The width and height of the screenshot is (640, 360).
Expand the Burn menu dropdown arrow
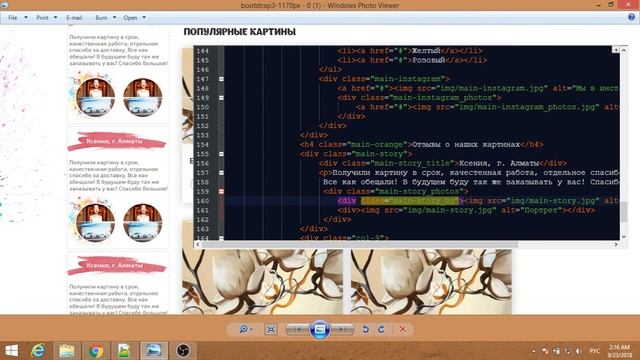[x=114, y=18]
